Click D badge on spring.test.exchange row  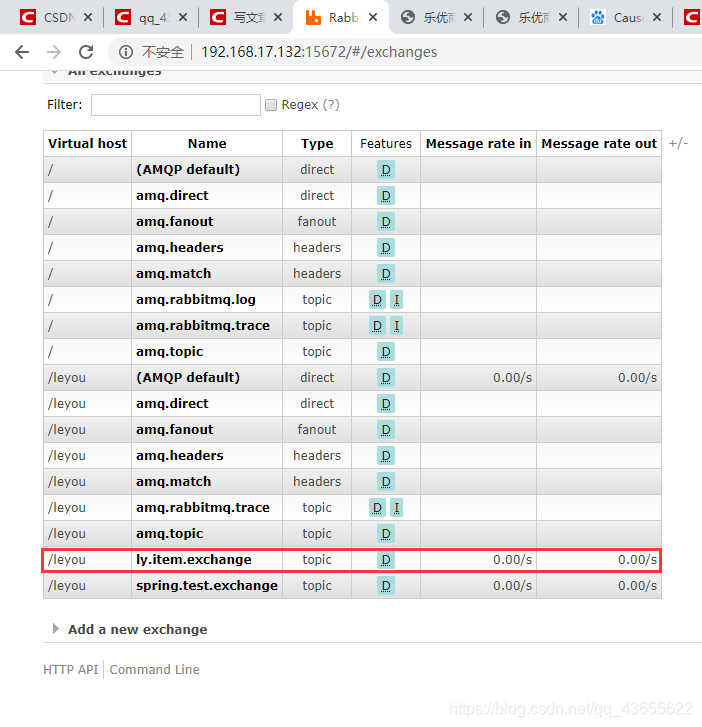386,586
